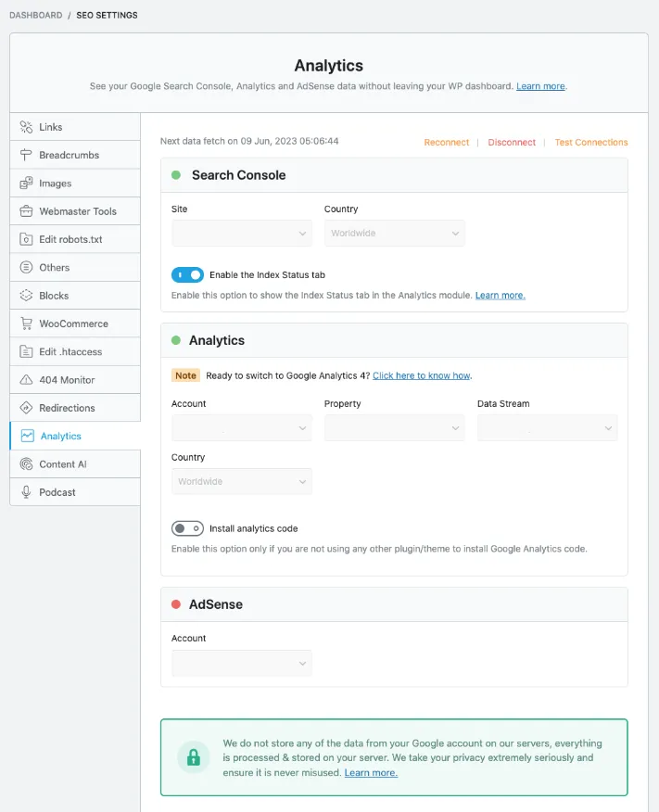The height and width of the screenshot is (812, 659).
Task: Open the Search Console Site dropdown
Action: tap(241, 234)
